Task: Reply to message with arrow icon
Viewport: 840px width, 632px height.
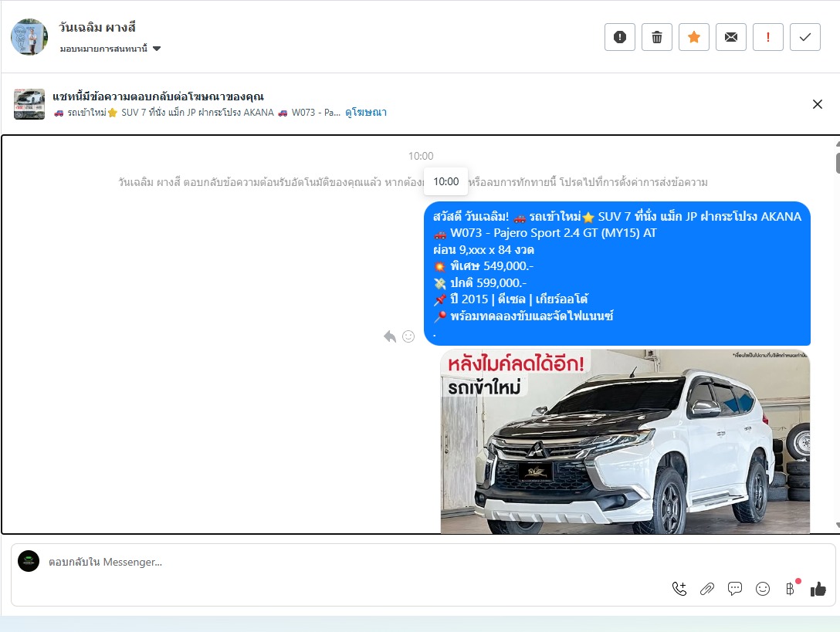Action: point(390,336)
